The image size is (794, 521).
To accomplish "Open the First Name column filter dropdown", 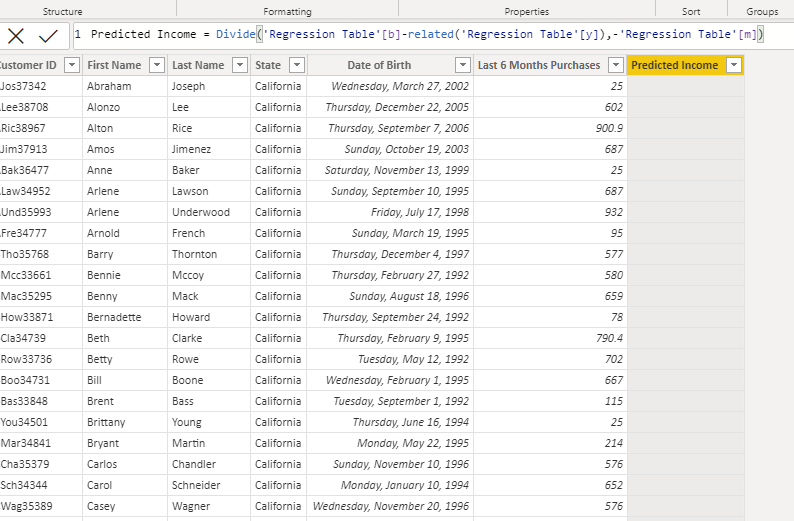I will tap(157, 65).
